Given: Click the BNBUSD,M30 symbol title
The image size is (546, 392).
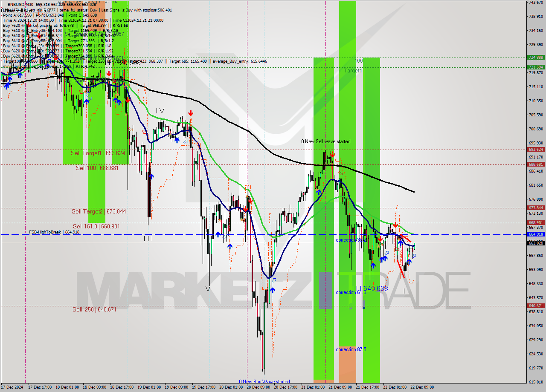Looking at the screenshot, I should [20, 4].
